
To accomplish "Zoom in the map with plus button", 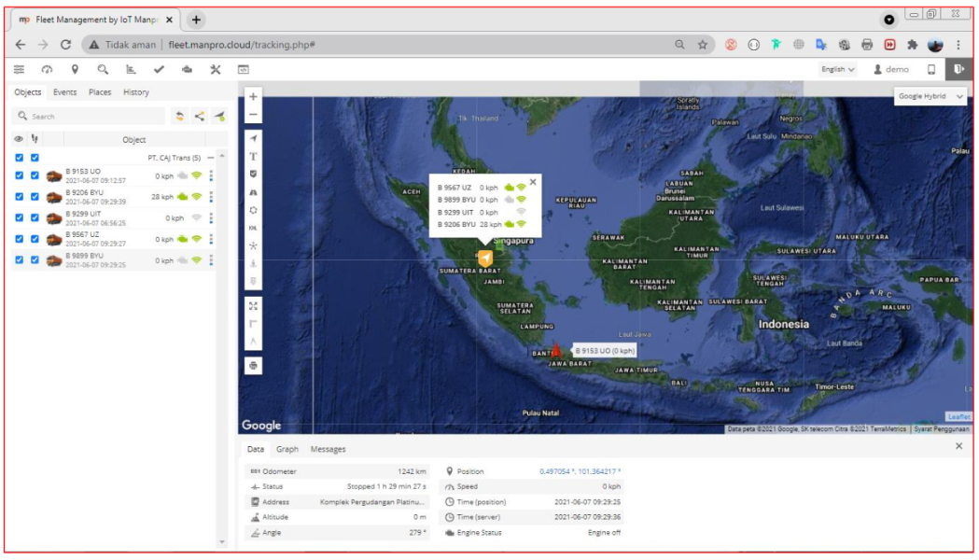I will tap(253, 96).
